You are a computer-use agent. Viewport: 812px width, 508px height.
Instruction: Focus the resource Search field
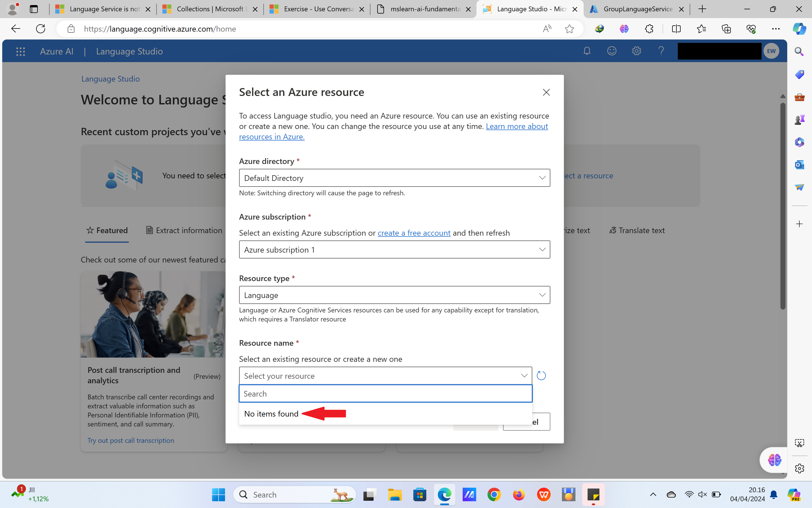tap(385, 393)
